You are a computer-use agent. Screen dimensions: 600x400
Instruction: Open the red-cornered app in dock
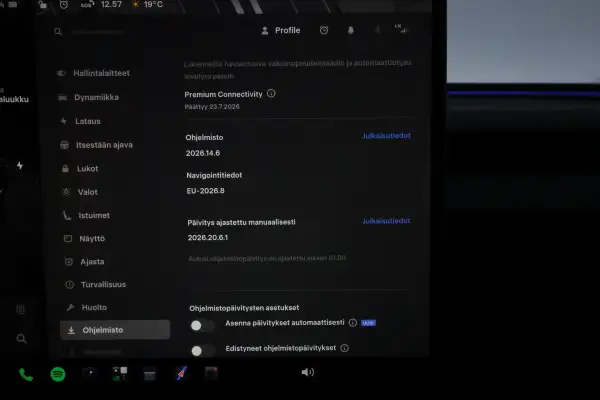click(211, 373)
